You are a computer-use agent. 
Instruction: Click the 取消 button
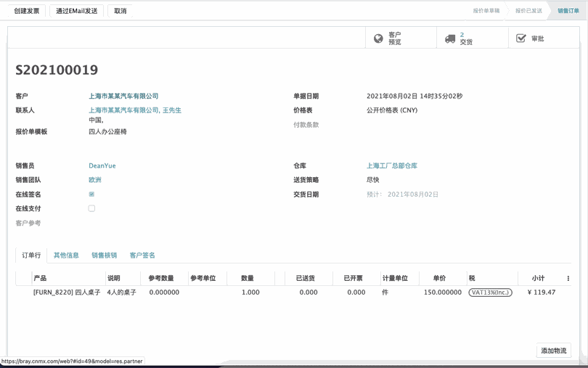point(120,11)
